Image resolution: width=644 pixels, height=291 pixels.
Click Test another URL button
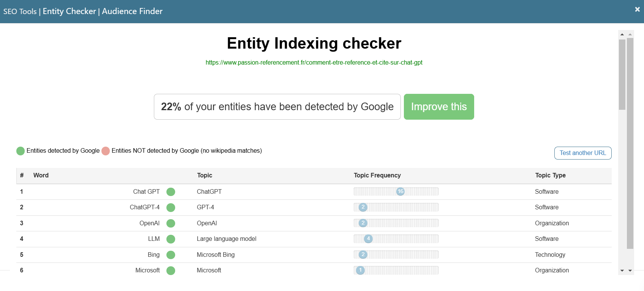(x=582, y=153)
